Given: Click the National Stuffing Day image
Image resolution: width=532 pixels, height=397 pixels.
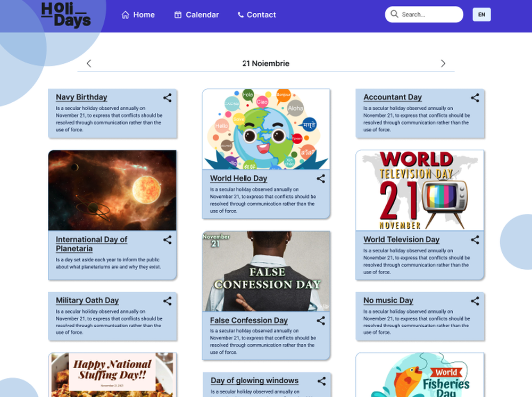Looking at the screenshot, I should coord(112,375).
